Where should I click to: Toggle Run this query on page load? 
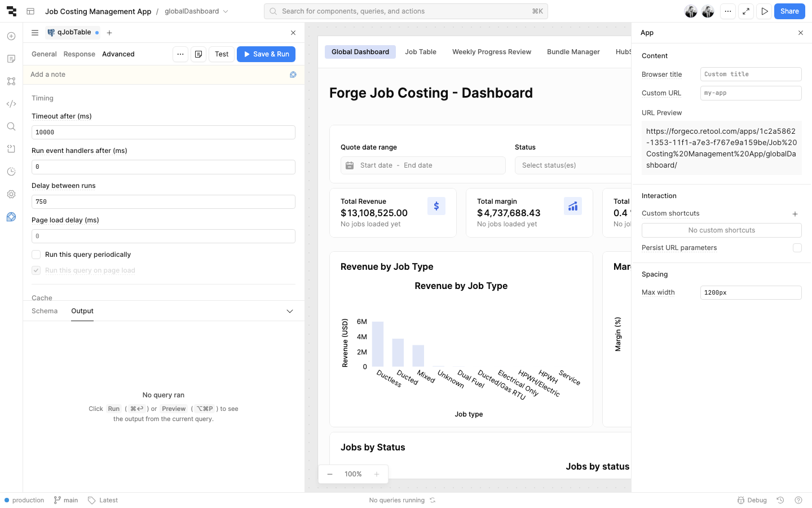coord(36,270)
